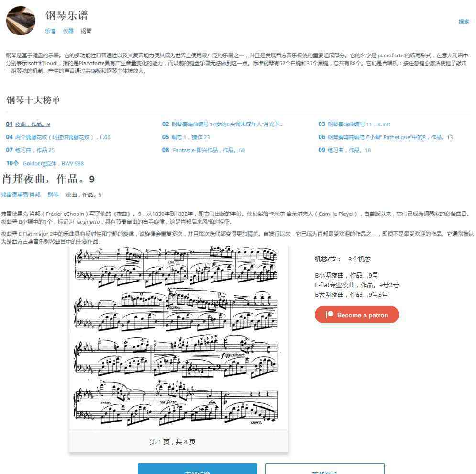Open entry 04 arabesques L.66

pyautogui.click(x=58, y=137)
